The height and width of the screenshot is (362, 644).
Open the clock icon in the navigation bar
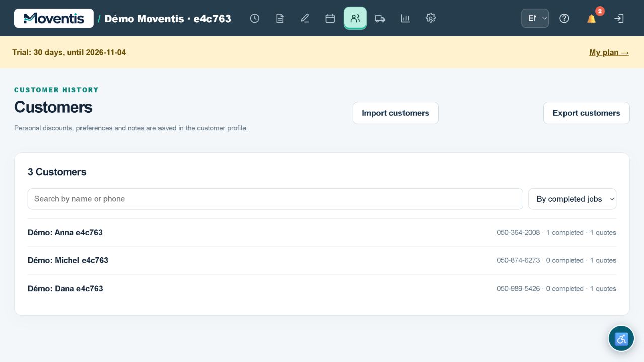(255, 18)
